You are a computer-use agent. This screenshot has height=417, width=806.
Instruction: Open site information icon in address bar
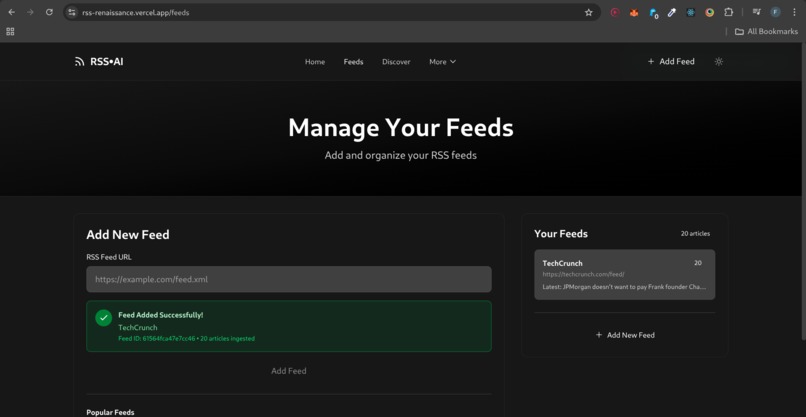tap(72, 12)
